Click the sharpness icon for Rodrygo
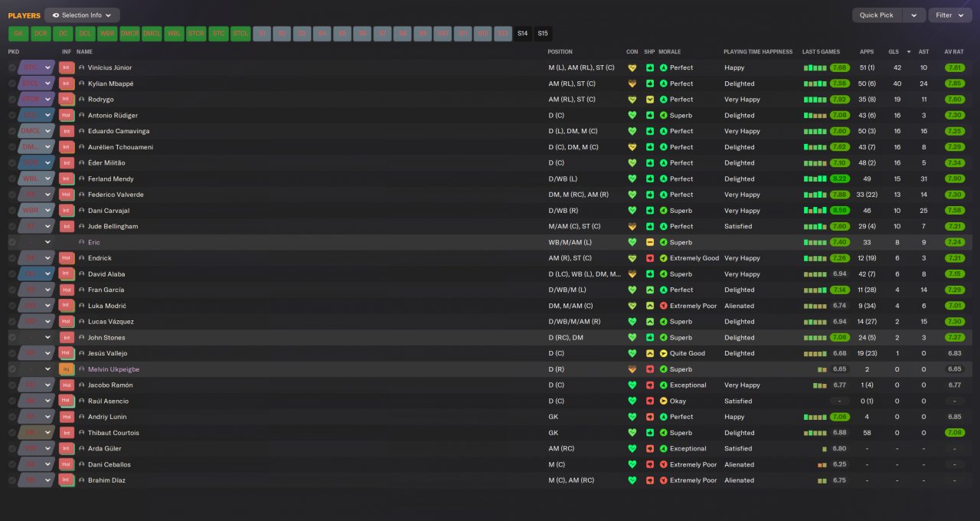 coord(649,100)
